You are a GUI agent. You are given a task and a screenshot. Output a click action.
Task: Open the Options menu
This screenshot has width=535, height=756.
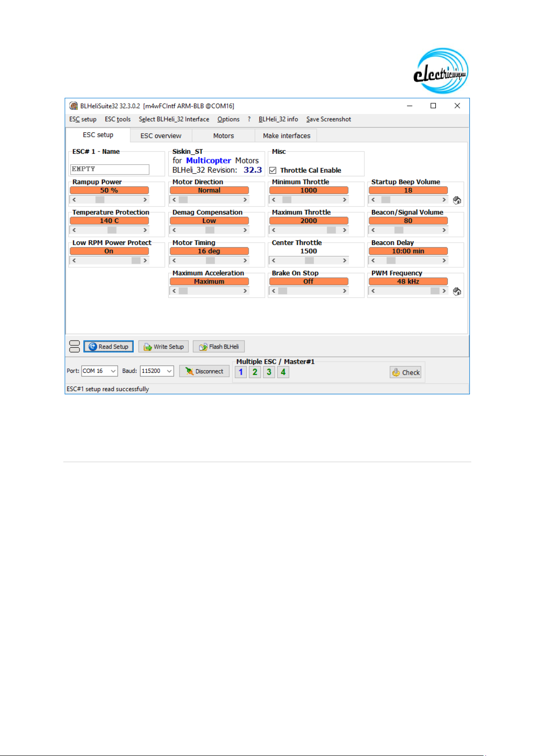point(228,119)
